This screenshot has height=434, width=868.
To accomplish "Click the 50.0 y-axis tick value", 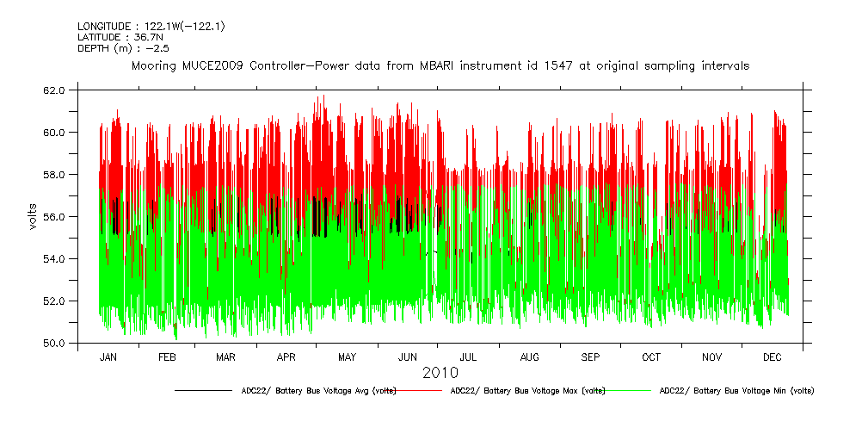I will [54, 343].
